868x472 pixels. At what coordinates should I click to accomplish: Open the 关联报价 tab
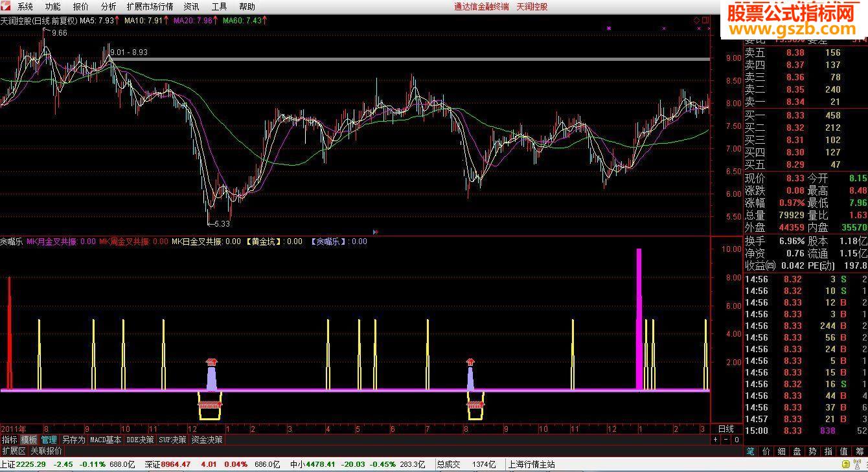point(47,451)
